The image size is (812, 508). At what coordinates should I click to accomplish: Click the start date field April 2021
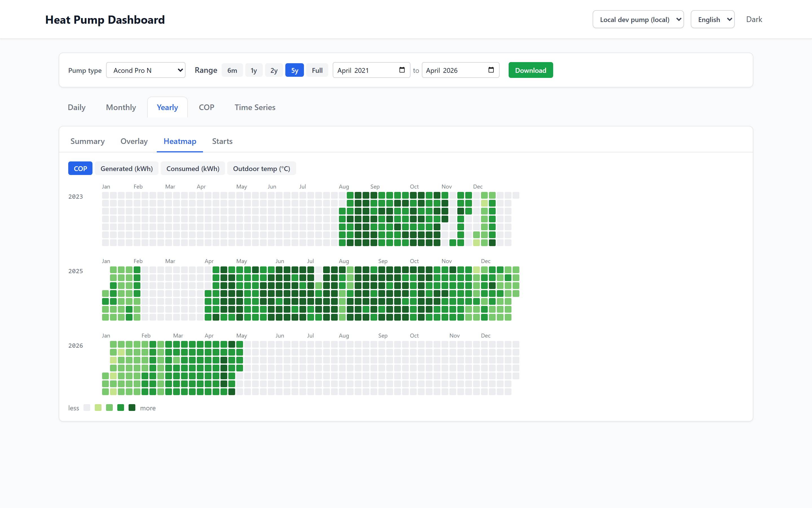coord(371,70)
